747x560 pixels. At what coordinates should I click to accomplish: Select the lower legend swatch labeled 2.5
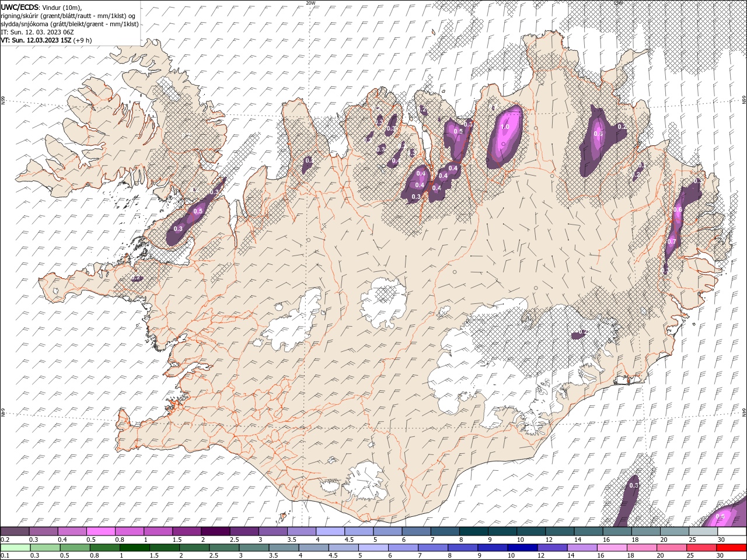(224, 548)
